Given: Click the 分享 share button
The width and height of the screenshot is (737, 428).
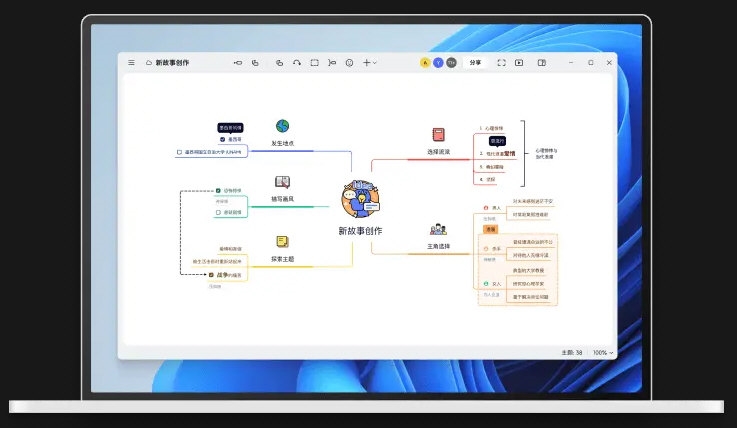Looking at the screenshot, I should (475, 62).
